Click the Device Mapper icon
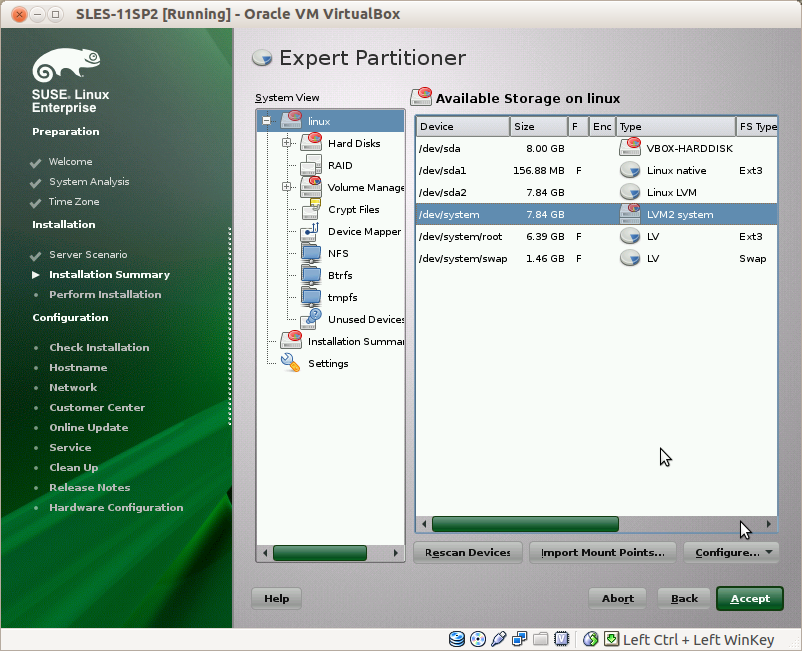 click(310, 231)
